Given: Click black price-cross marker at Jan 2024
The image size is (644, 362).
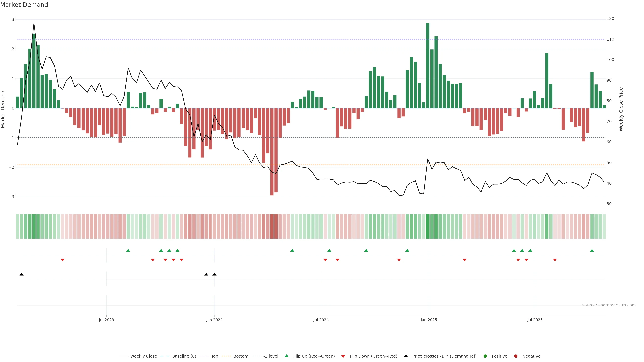Looking at the screenshot, I should (214, 274).
